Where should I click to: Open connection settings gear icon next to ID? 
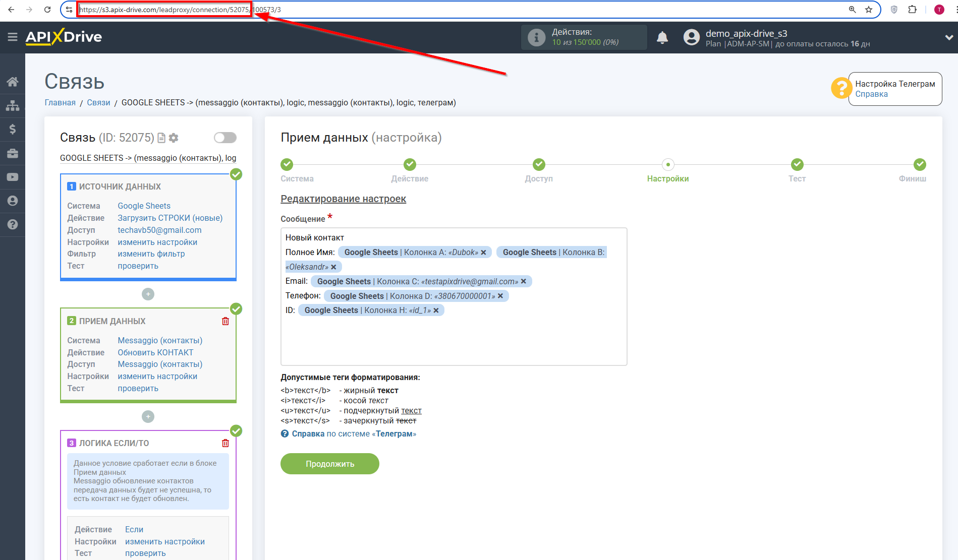coord(174,138)
